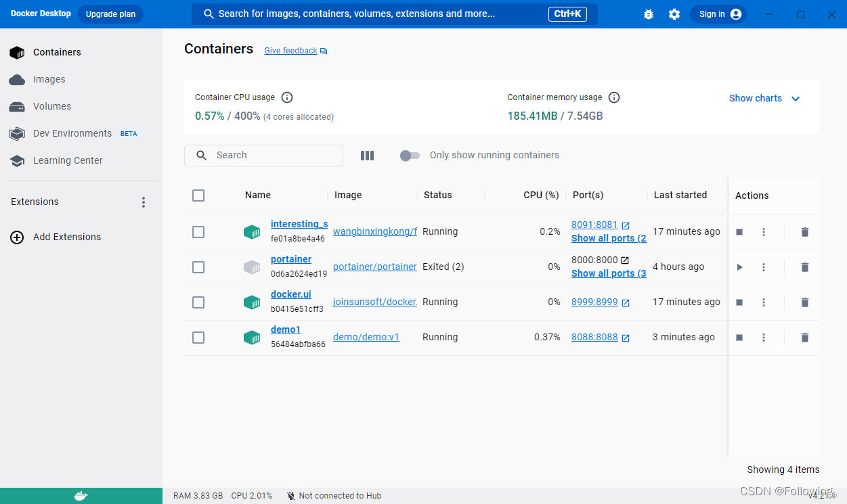Open CPU usage info icon
847x504 pixels.
point(287,97)
